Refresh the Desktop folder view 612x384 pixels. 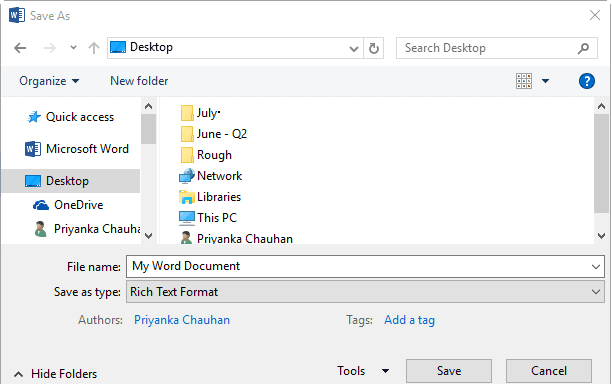pos(374,48)
